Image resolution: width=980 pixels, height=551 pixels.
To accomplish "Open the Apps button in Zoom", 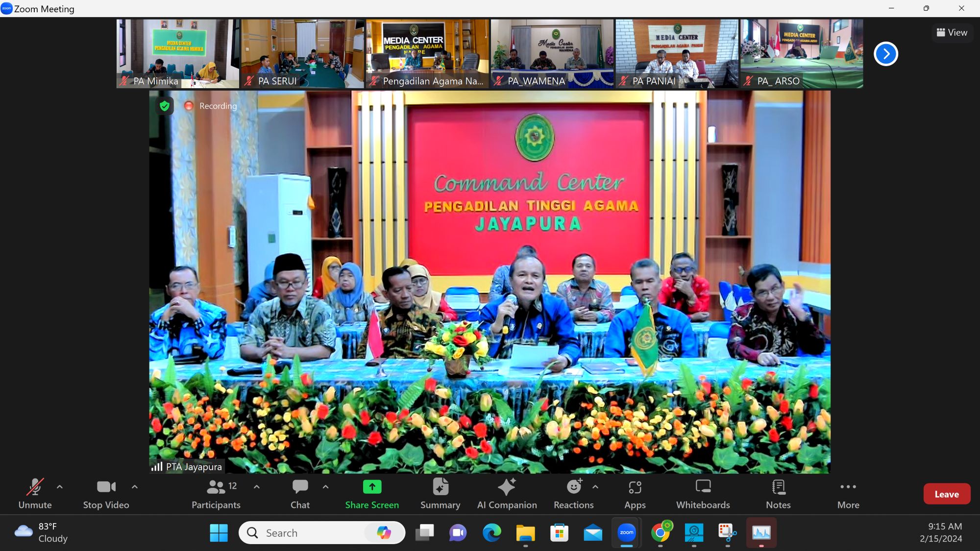I will (635, 494).
